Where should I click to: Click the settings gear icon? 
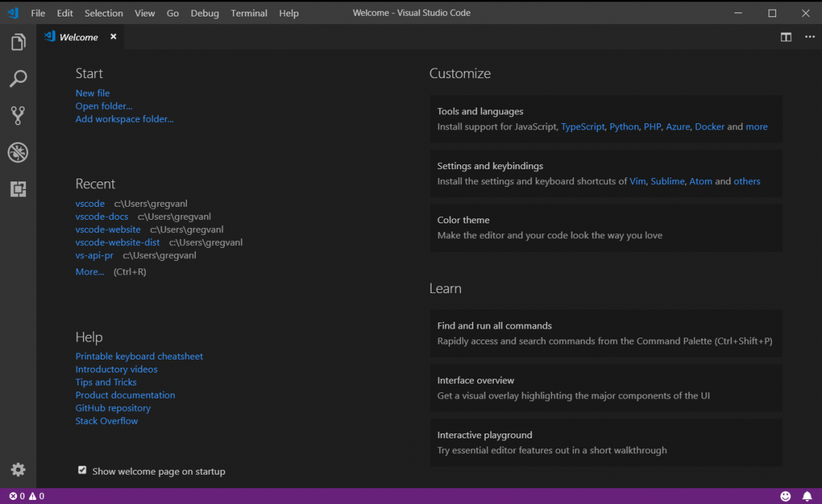(x=18, y=470)
